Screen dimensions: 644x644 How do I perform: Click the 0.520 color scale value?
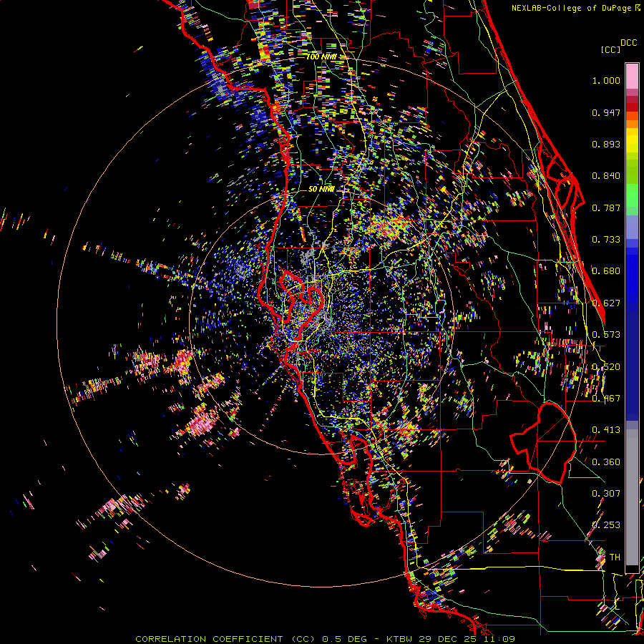tap(606, 367)
